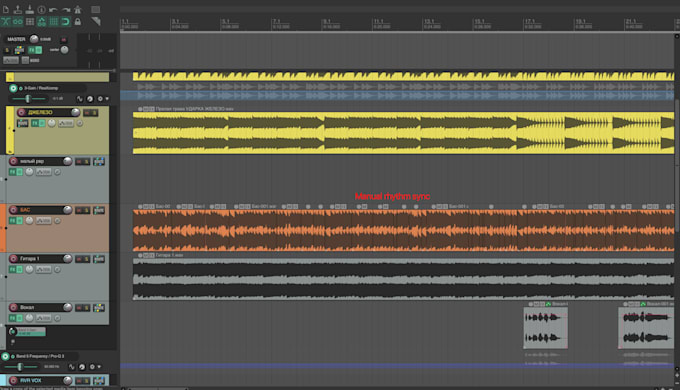This screenshot has width=680, height=390.
Task: Mute the БАС track
Action: pos(79,210)
